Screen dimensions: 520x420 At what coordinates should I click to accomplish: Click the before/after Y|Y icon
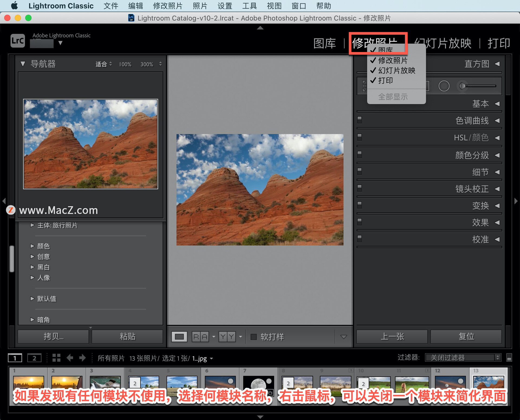[227, 337]
